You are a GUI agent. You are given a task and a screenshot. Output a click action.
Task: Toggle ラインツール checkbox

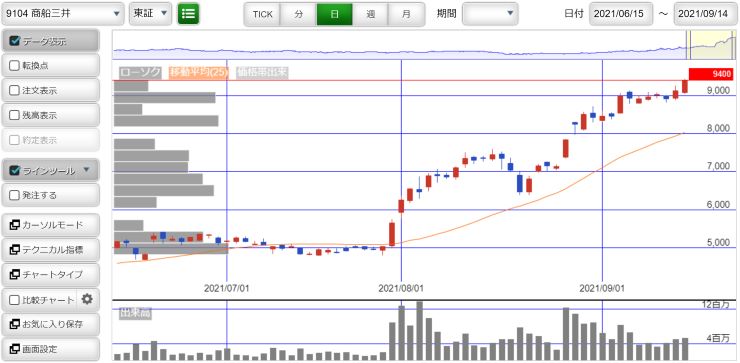pyautogui.click(x=14, y=170)
